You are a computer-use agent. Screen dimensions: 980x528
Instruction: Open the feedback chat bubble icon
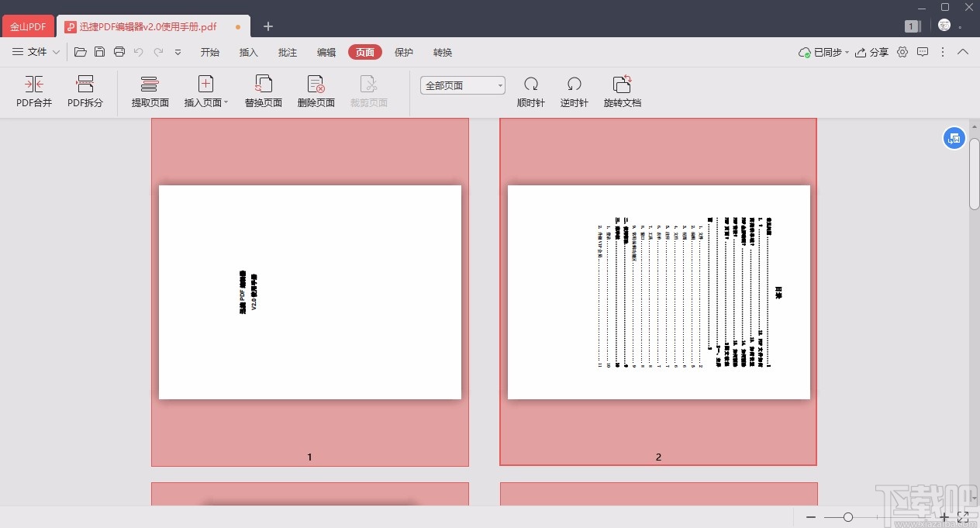click(923, 52)
